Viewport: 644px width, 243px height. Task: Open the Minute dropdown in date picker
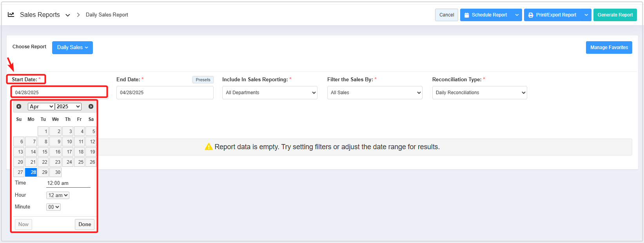click(53, 207)
